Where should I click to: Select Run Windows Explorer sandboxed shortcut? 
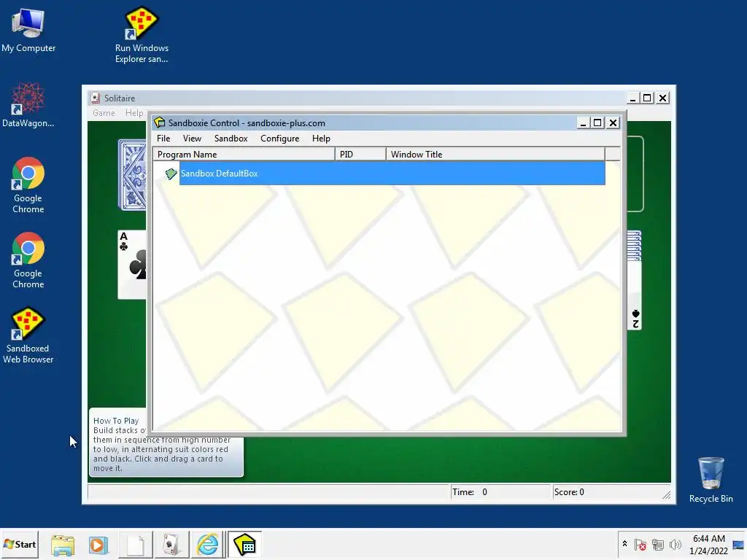(142, 35)
